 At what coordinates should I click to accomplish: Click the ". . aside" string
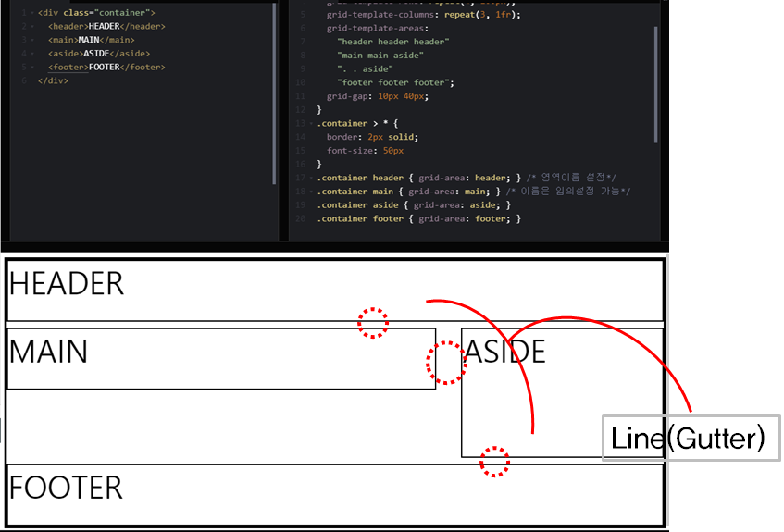(x=365, y=69)
